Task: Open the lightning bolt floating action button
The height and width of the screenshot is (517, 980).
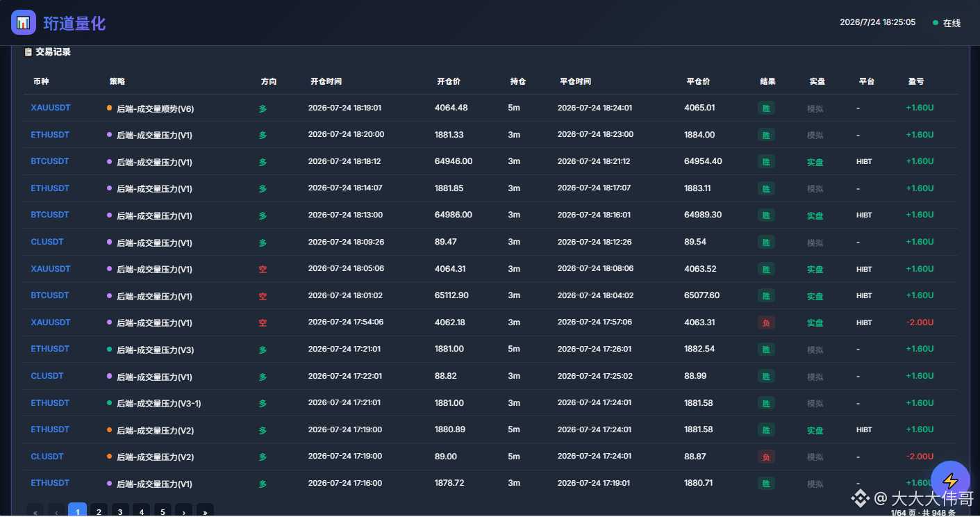Action: [x=950, y=481]
